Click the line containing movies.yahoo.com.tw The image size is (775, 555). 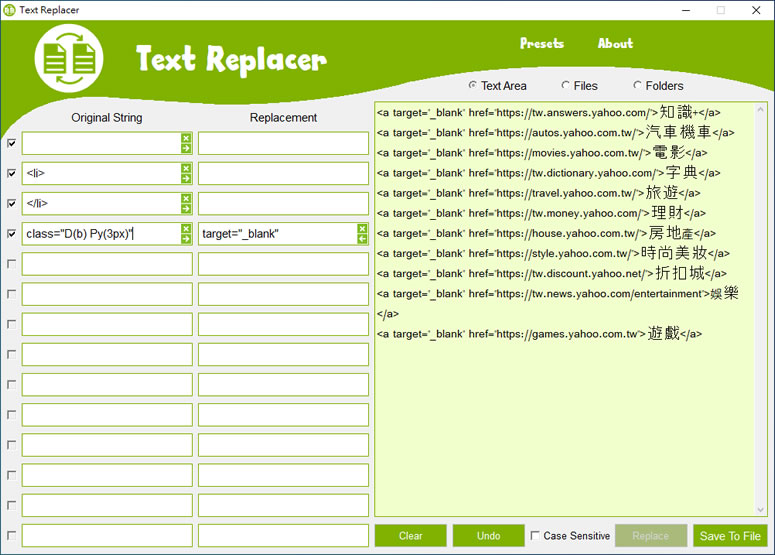click(542, 153)
